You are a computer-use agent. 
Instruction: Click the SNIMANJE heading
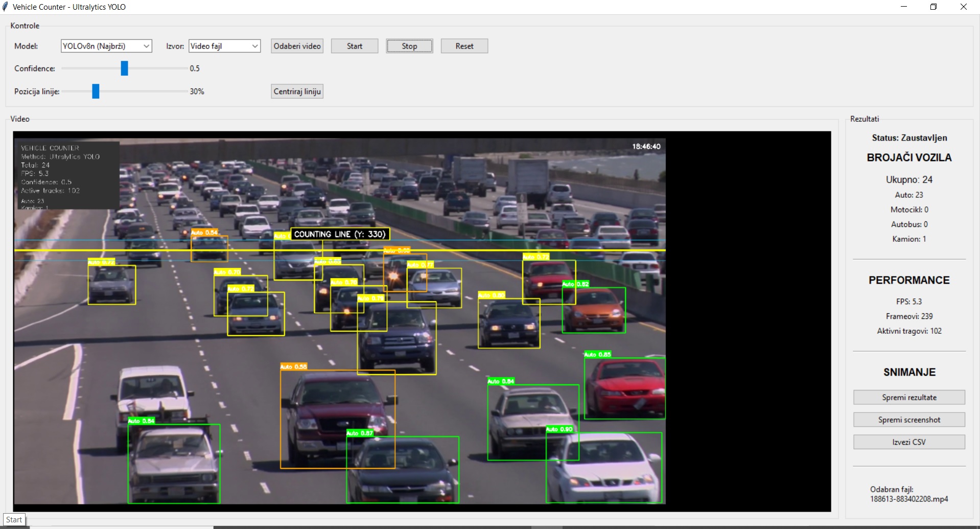(909, 372)
